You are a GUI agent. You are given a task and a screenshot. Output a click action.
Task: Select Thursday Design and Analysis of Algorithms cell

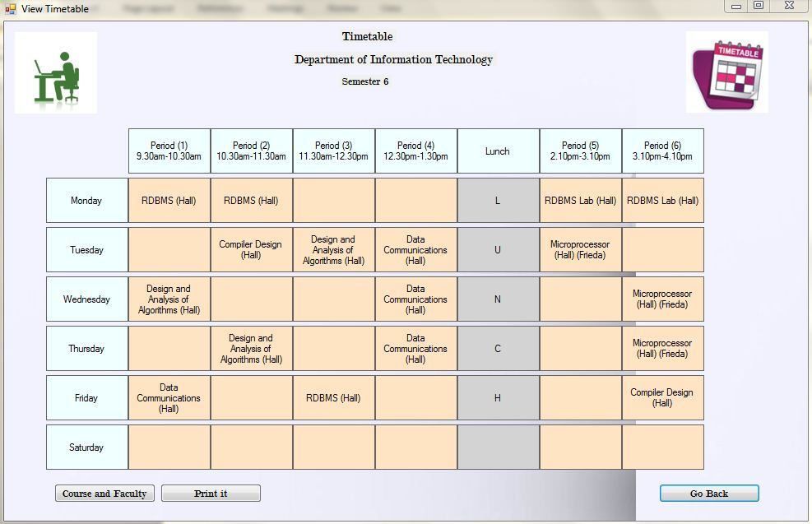[251, 349]
